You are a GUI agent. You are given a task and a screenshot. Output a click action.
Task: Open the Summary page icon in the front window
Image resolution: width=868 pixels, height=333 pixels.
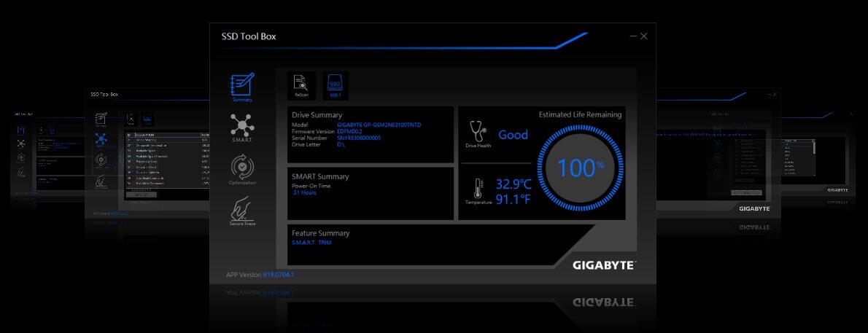[x=242, y=85]
